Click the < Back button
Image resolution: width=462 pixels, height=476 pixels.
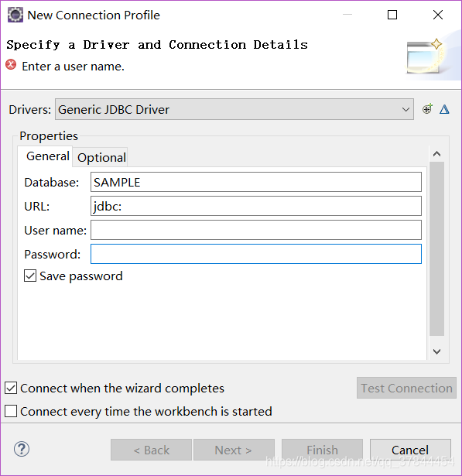(x=151, y=450)
